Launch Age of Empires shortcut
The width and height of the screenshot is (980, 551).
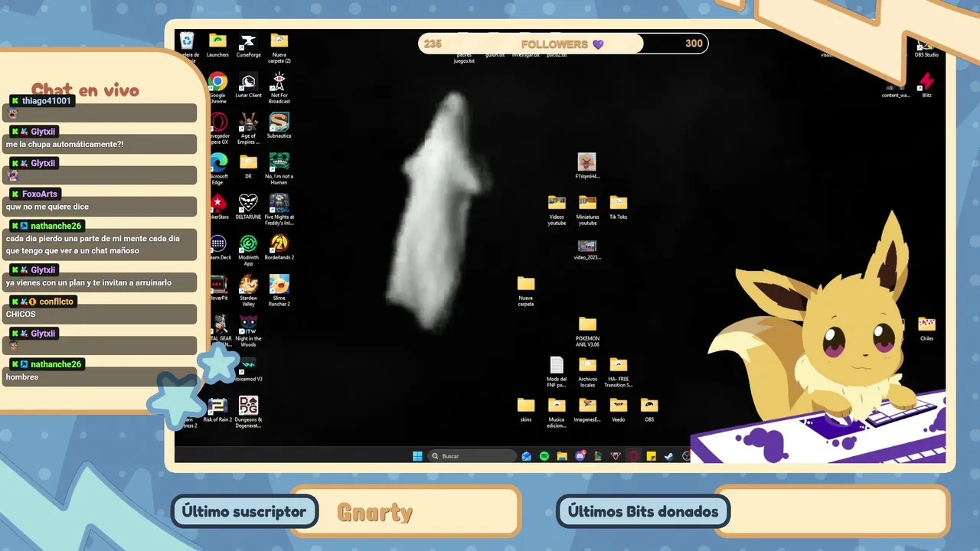[x=248, y=129]
